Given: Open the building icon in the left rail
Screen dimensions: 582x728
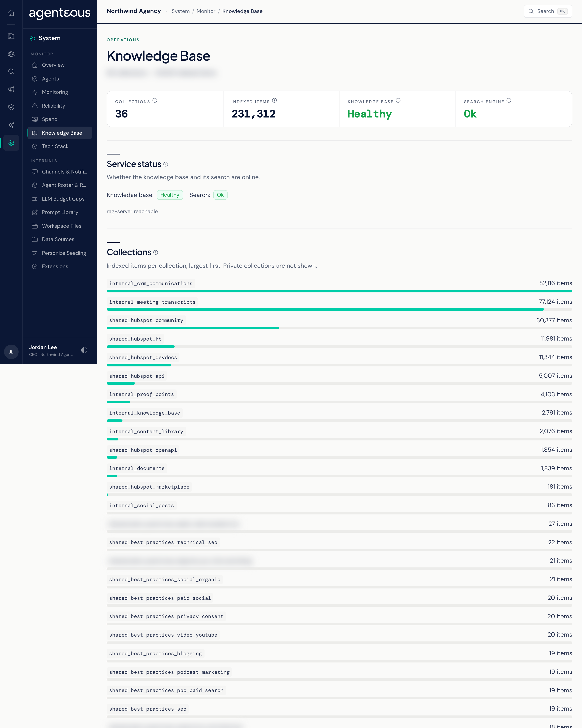Looking at the screenshot, I should (x=11, y=36).
